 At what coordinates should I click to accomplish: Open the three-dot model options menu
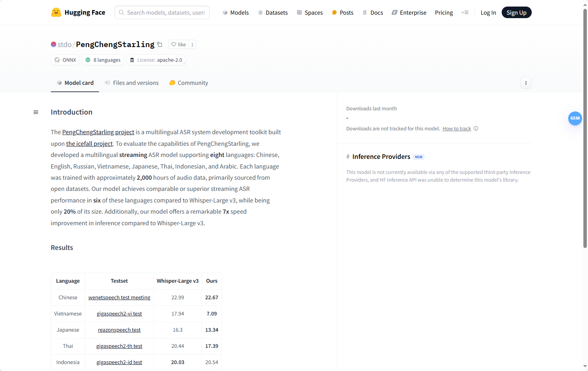tap(526, 83)
